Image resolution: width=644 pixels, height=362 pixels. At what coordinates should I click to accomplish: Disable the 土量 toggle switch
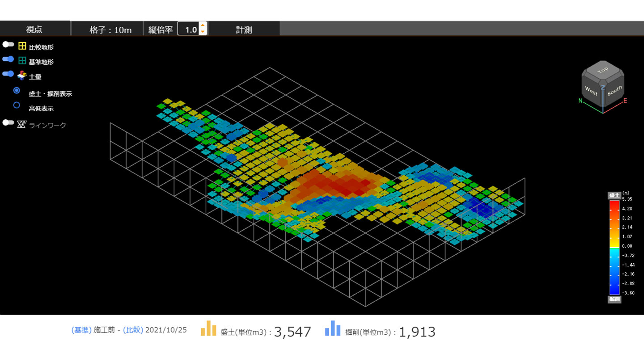8,74
